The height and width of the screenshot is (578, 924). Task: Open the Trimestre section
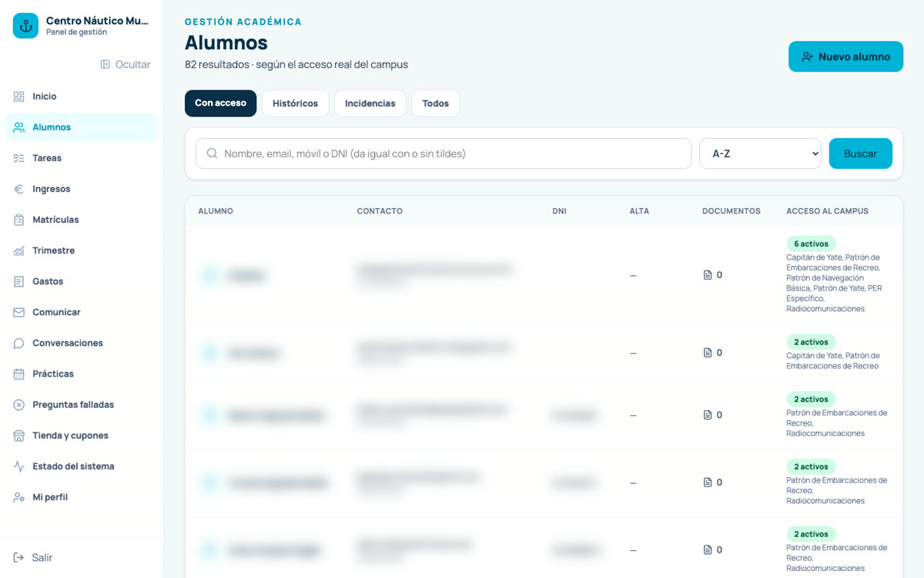pyautogui.click(x=82, y=250)
